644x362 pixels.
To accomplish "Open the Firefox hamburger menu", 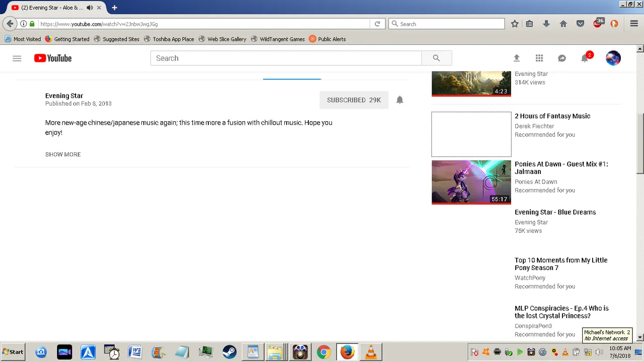I will click(634, 24).
